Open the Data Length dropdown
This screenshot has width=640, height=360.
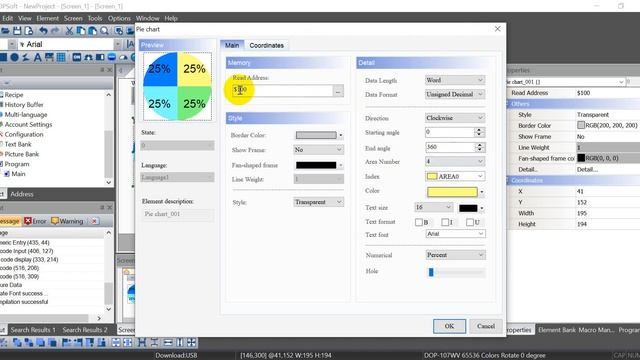[455, 80]
